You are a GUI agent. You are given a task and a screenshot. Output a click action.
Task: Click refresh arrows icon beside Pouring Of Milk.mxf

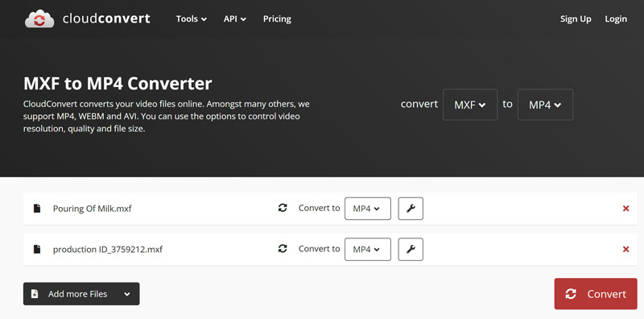pos(283,208)
